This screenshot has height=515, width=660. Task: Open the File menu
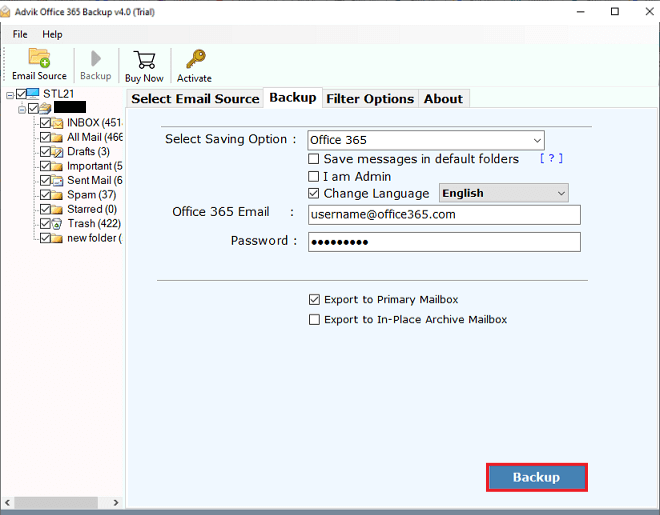pos(20,34)
